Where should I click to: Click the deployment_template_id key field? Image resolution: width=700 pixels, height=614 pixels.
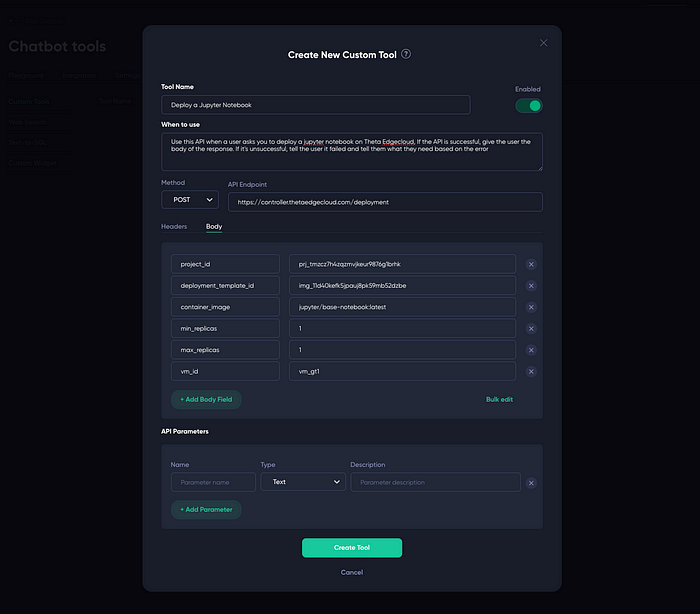[225, 286]
